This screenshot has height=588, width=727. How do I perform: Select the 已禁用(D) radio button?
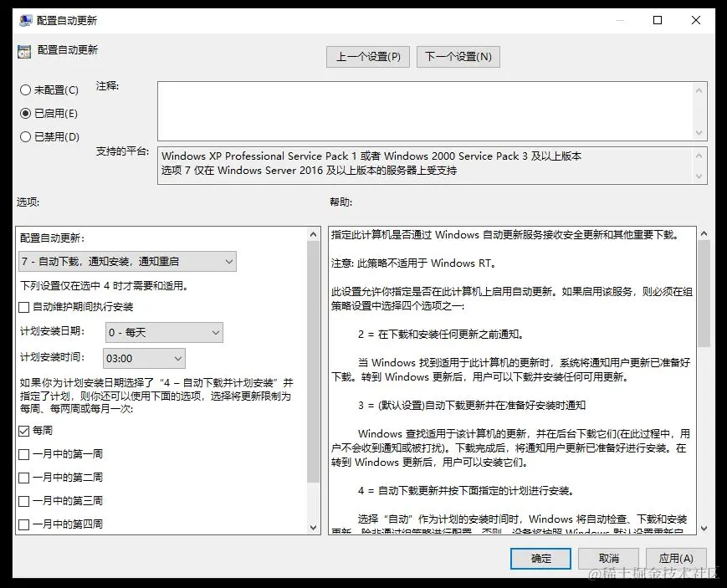[x=25, y=137]
